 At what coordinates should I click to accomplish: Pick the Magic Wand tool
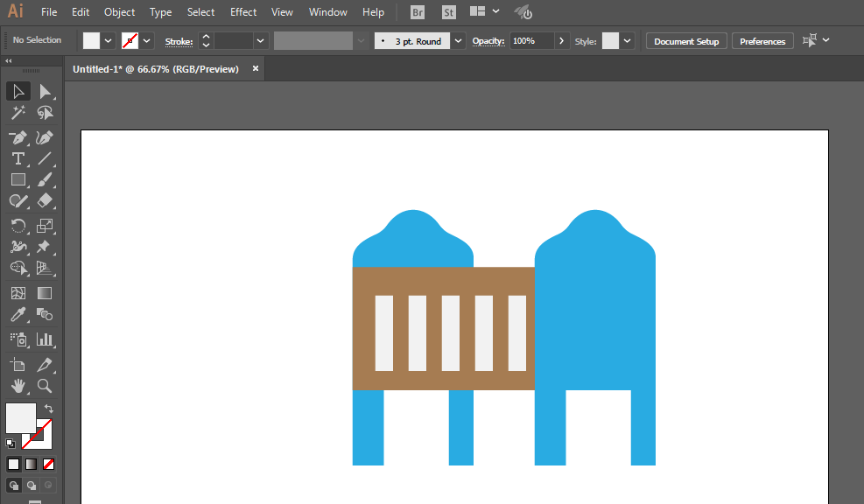(x=18, y=113)
